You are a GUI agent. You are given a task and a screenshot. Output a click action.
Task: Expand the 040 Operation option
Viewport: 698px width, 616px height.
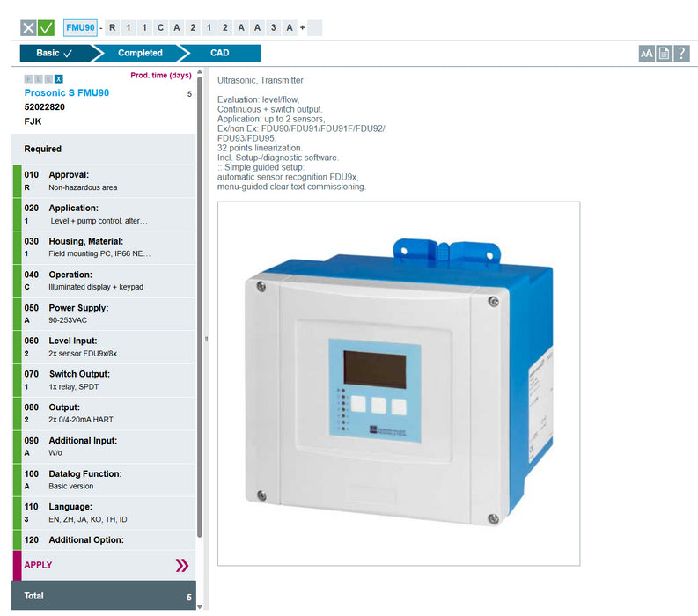tap(104, 281)
